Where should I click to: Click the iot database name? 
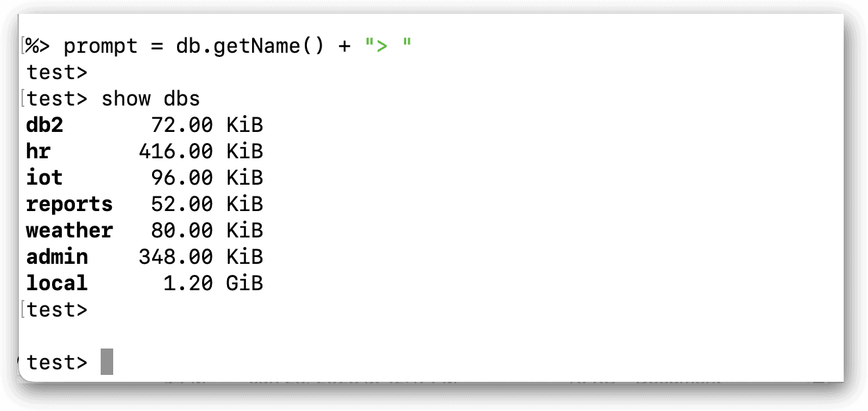click(x=44, y=178)
